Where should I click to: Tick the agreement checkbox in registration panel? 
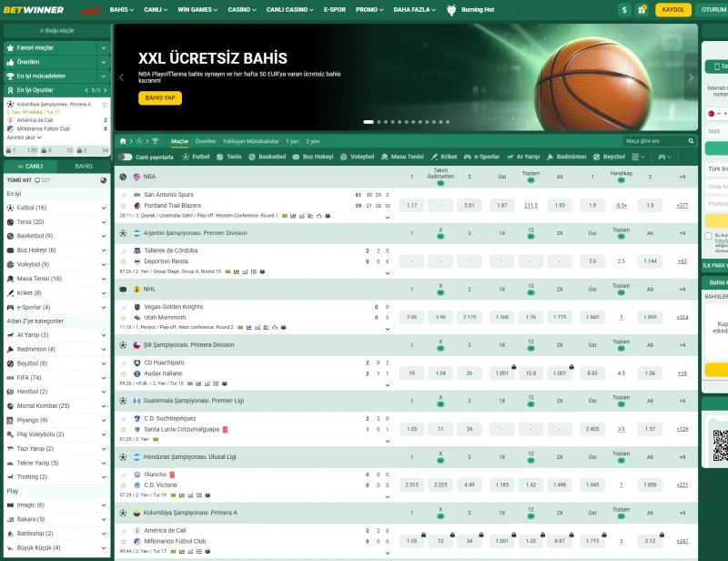[709, 236]
